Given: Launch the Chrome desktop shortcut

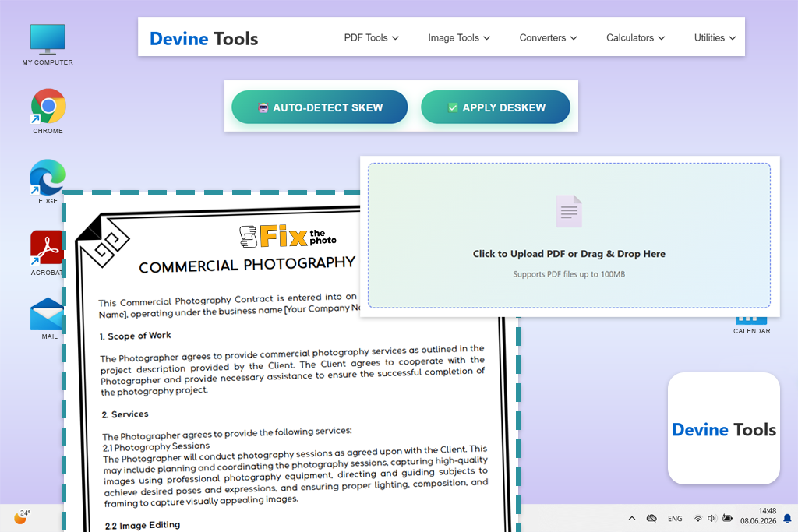Looking at the screenshot, I should (x=48, y=111).
